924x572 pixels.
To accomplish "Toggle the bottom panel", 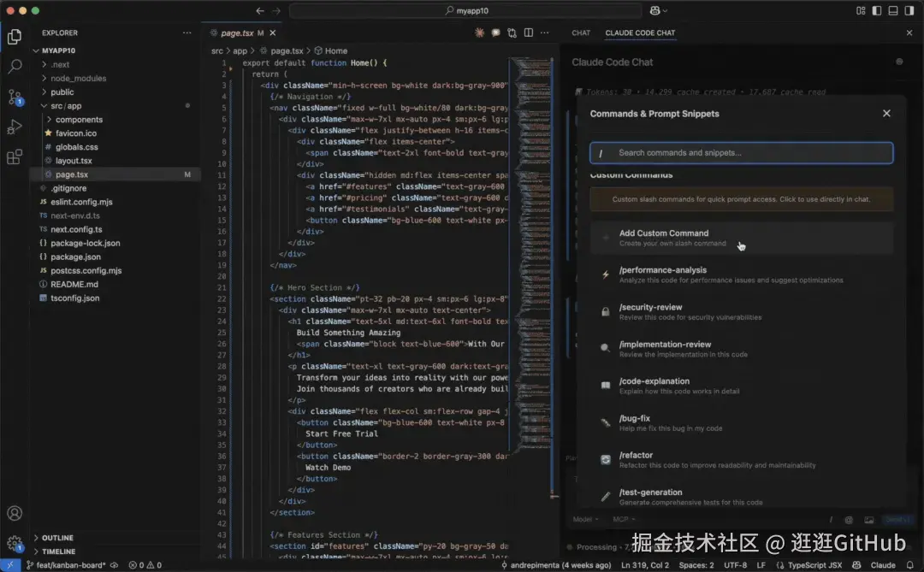I will pyautogui.click(x=893, y=10).
